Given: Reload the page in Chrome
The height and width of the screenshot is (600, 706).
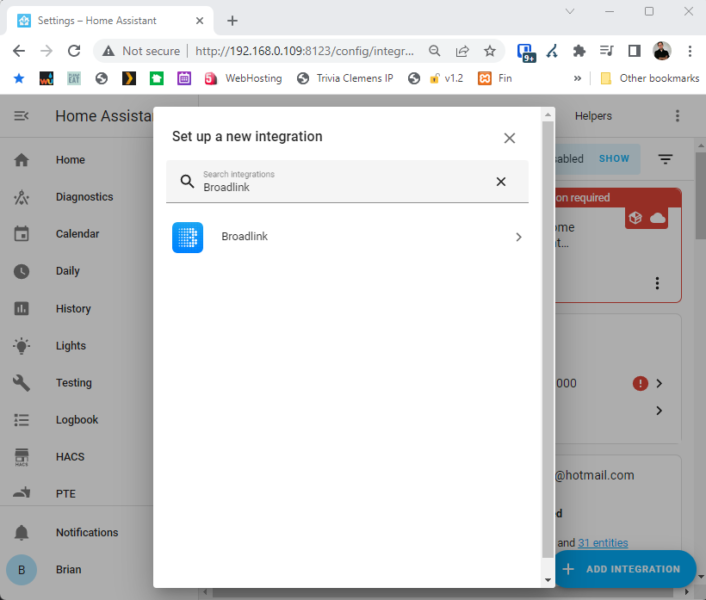Looking at the screenshot, I should 73,51.
